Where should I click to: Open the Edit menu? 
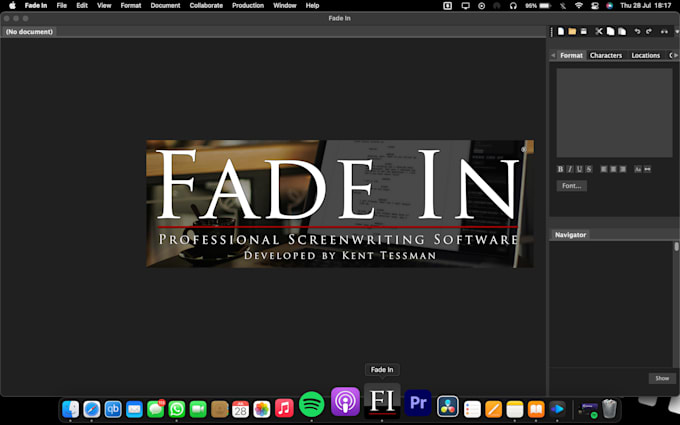(x=82, y=6)
